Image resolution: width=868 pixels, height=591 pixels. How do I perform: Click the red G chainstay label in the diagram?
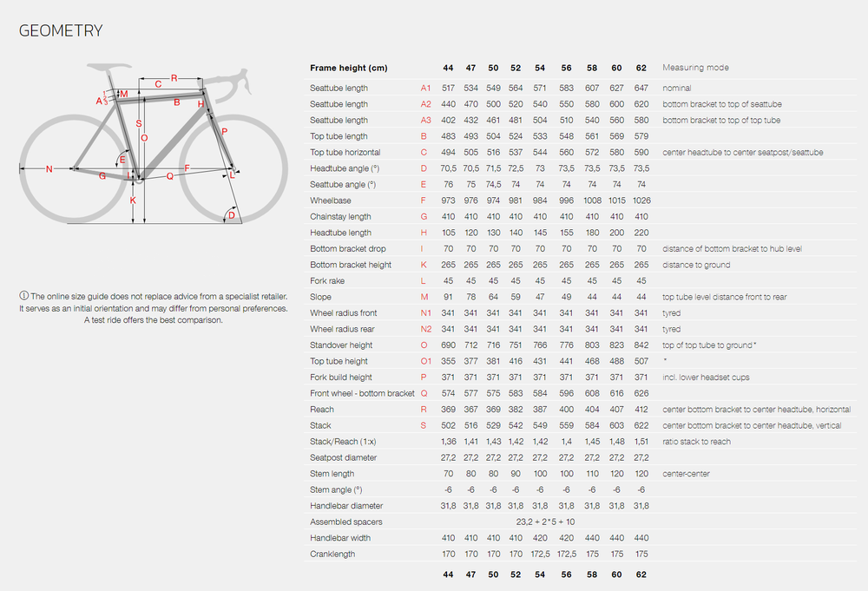point(102,176)
